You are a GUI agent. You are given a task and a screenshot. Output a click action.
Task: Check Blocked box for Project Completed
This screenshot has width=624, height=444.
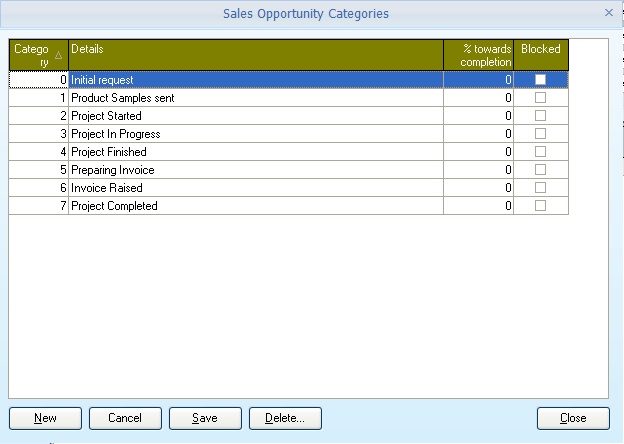541,206
